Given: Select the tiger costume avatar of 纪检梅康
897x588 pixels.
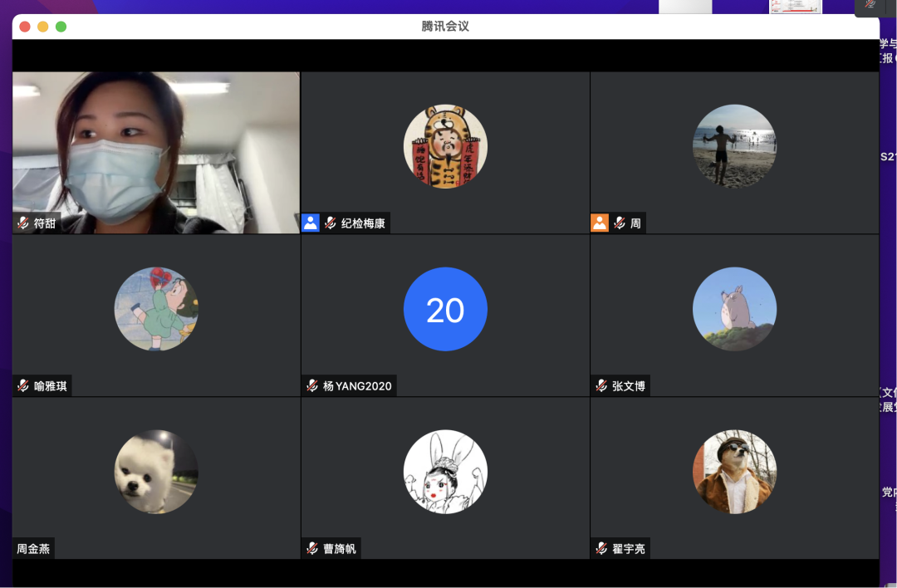Looking at the screenshot, I should pos(445,146).
